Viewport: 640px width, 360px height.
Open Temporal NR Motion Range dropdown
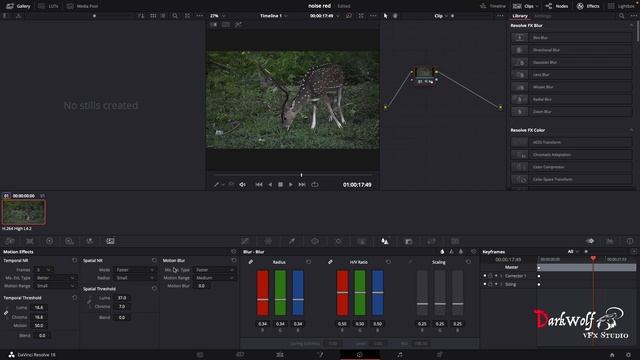click(55, 286)
